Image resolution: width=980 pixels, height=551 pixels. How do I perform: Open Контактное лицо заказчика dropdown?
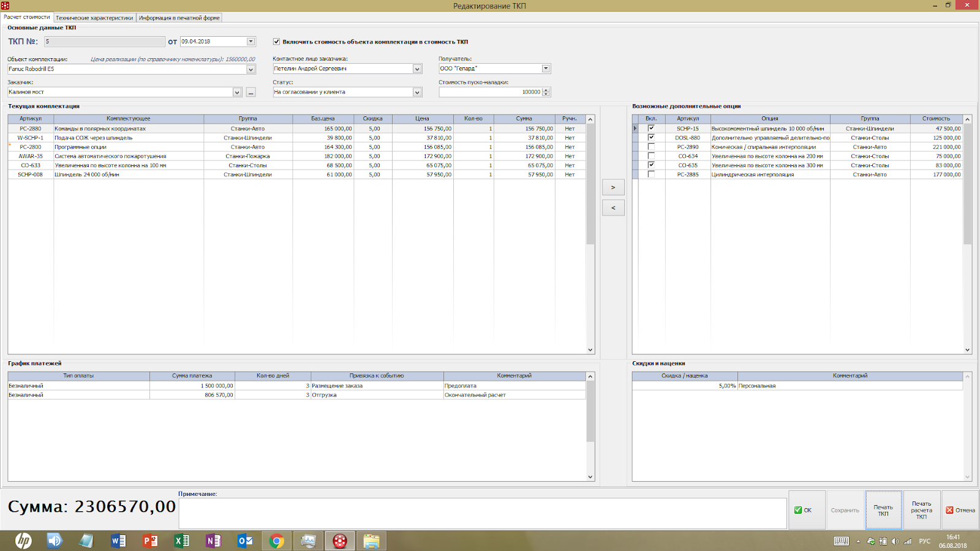click(x=417, y=69)
